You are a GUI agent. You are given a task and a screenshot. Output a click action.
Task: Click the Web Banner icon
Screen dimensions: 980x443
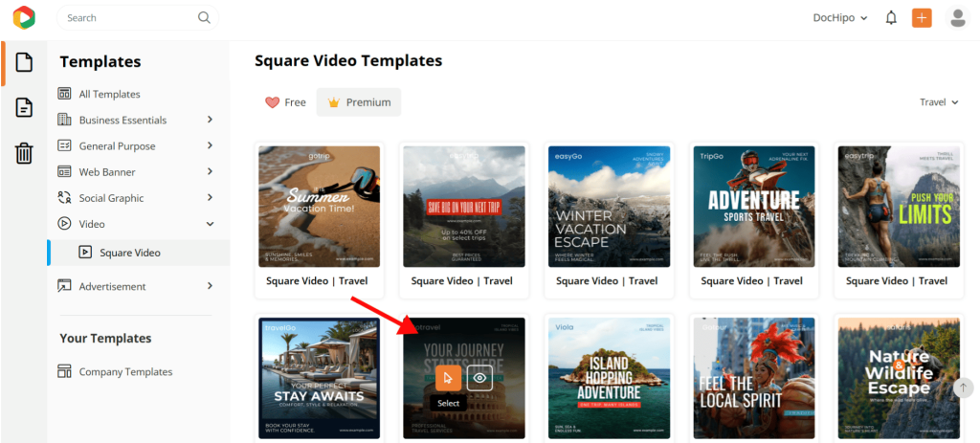[64, 171]
